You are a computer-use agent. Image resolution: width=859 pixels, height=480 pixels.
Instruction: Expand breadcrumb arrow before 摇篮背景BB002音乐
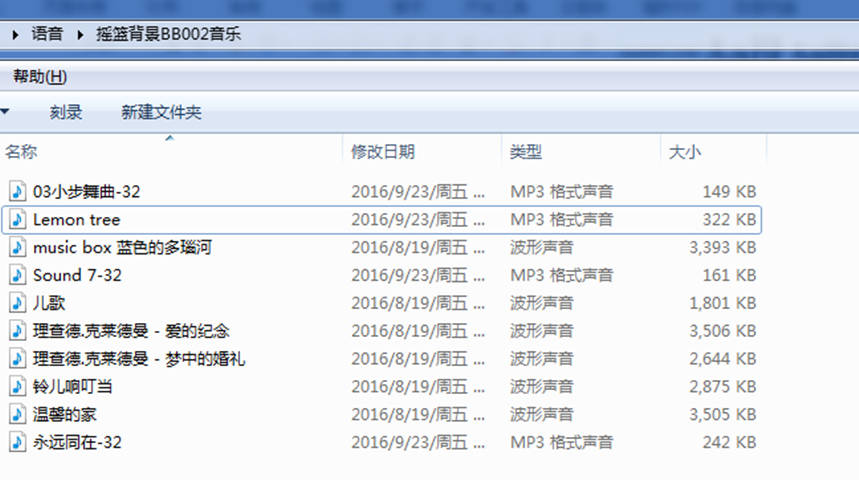(80, 35)
